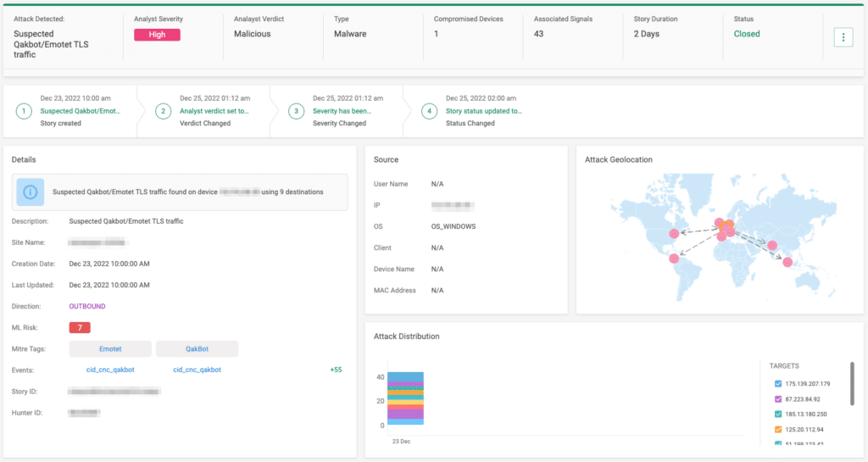Click the '43' associated signals value
Image resolution: width=868 pixels, height=462 pixels.
click(x=538, y=34)
